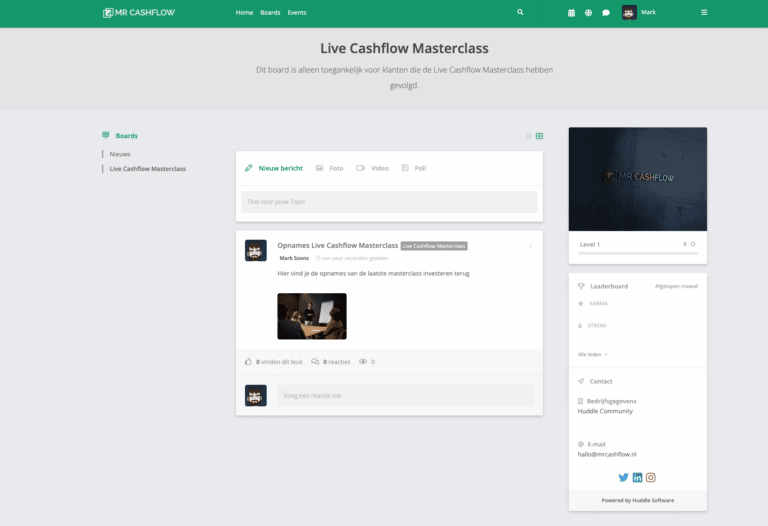Switch to grid view layout icon

[539, 136]
